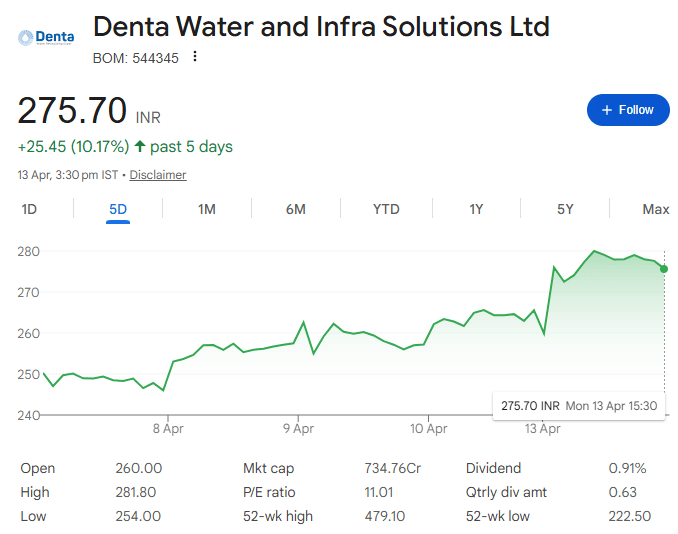Click the 10 Apr date on chart axis
Image resolution: width=678 pixels, height=534 pixels.
click(428, 429)
